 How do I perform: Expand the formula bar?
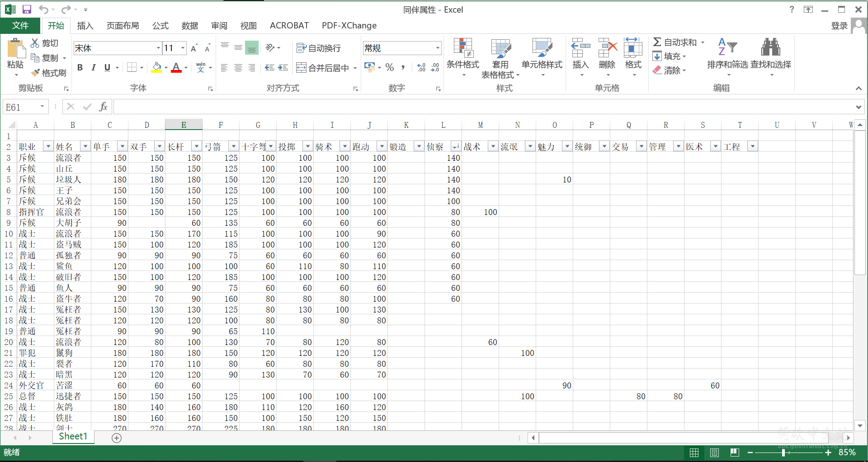859,107
